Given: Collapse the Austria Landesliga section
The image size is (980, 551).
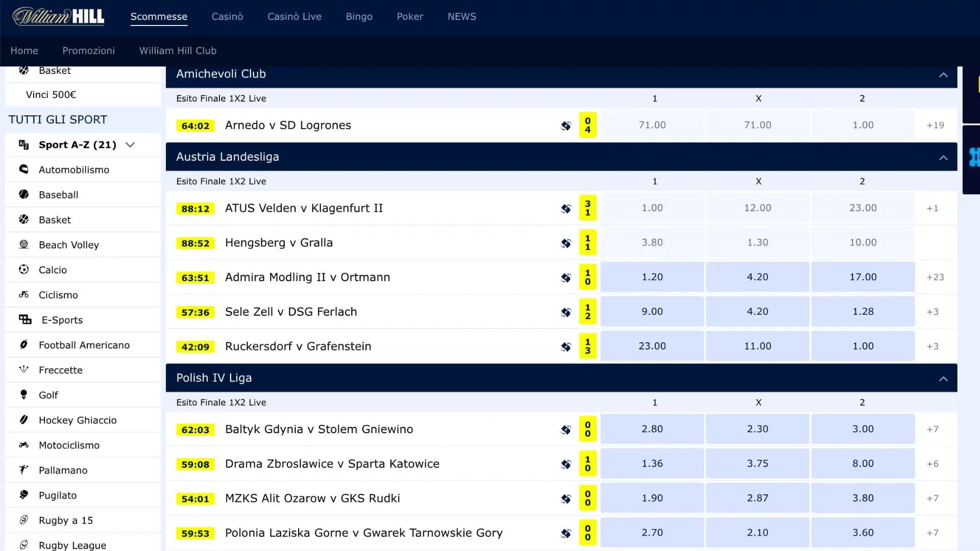Looking at the screenshot, I should (x=943, y=158).
